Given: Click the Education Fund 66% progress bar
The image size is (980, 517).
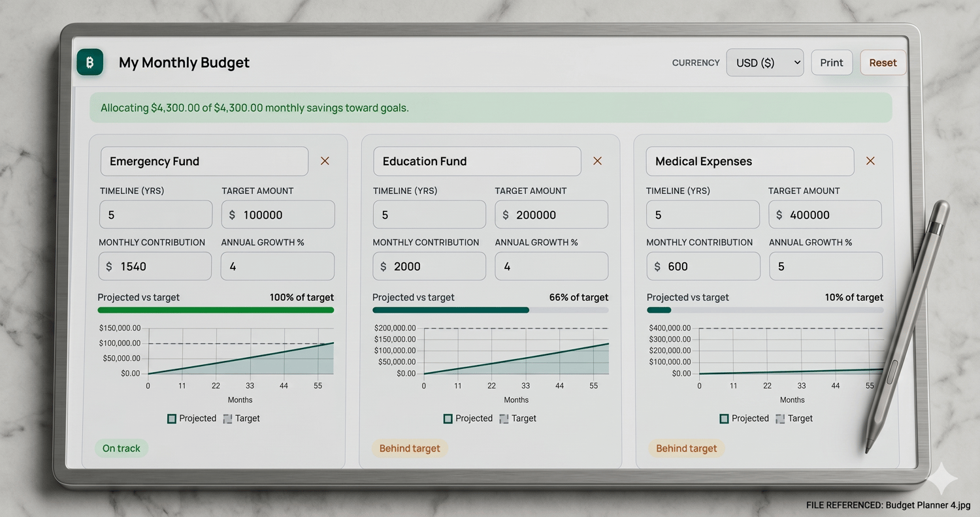Looking at the screenshot, I should tap(490, 310).
